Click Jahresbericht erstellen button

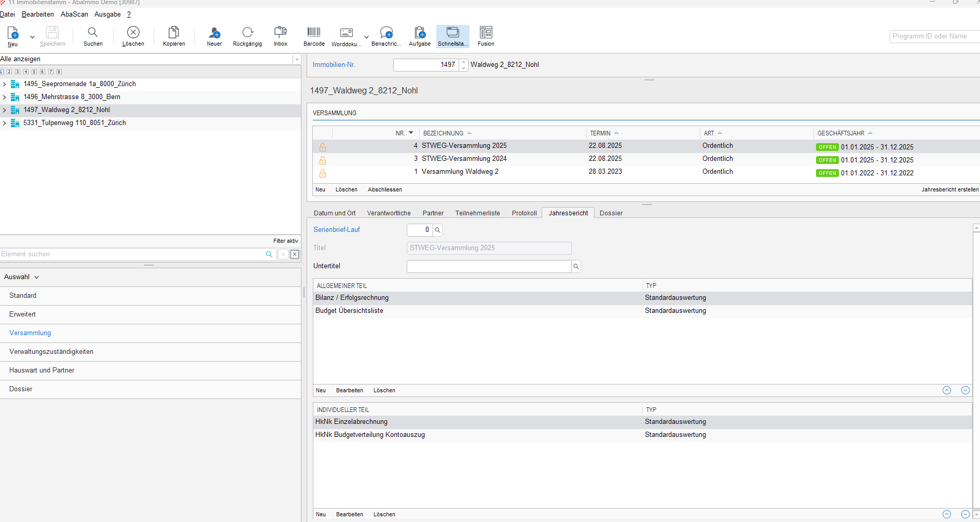coord(949,190)
